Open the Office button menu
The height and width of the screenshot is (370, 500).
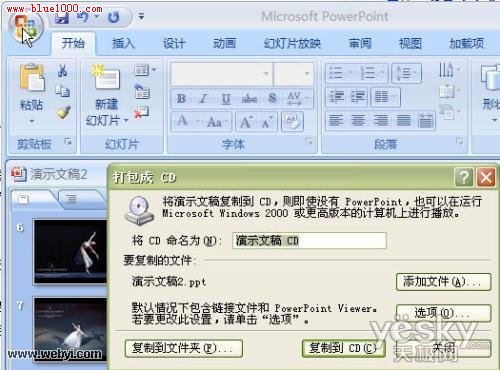click(x=26, y=28)
